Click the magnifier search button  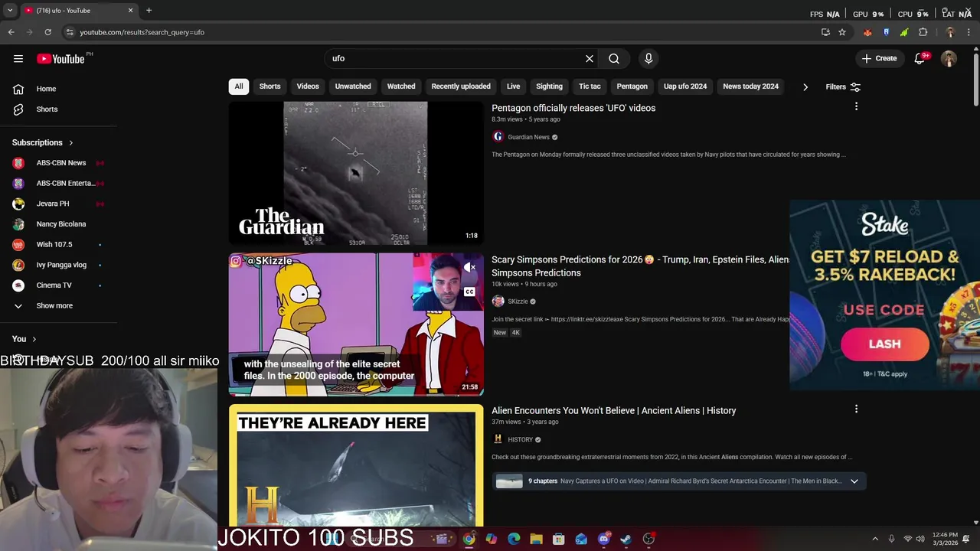click(x=614, y=59)
